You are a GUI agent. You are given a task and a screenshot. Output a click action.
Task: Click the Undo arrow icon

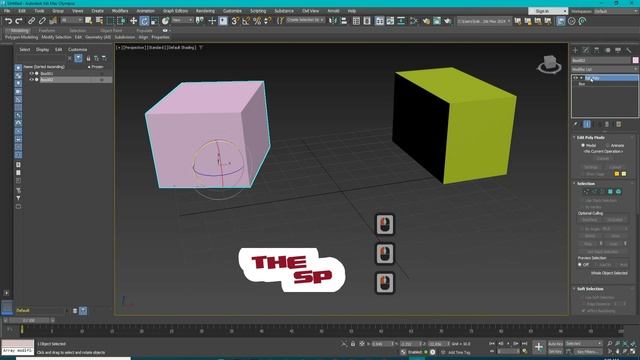(8, 21)
